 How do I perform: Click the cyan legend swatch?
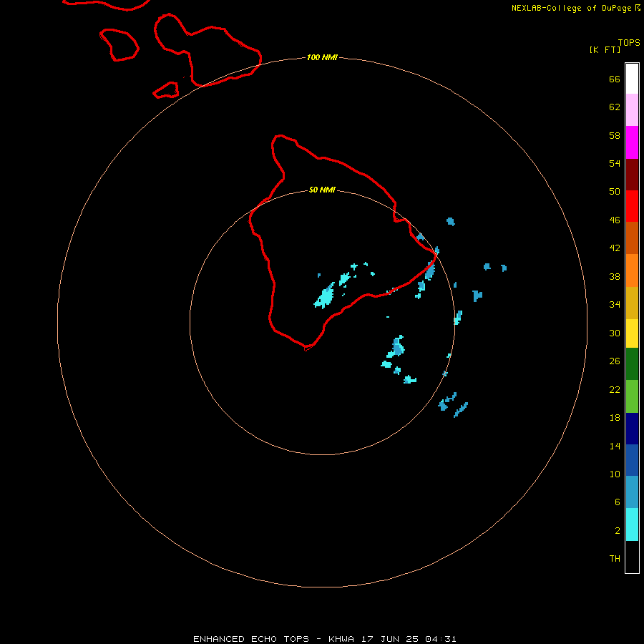point(632,525)
